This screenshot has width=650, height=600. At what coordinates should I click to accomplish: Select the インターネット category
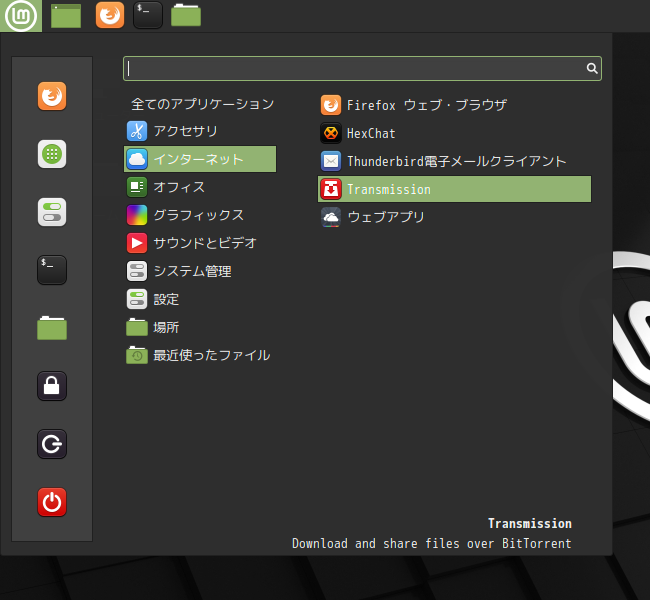pyautogui.click(x=200, y=159)
